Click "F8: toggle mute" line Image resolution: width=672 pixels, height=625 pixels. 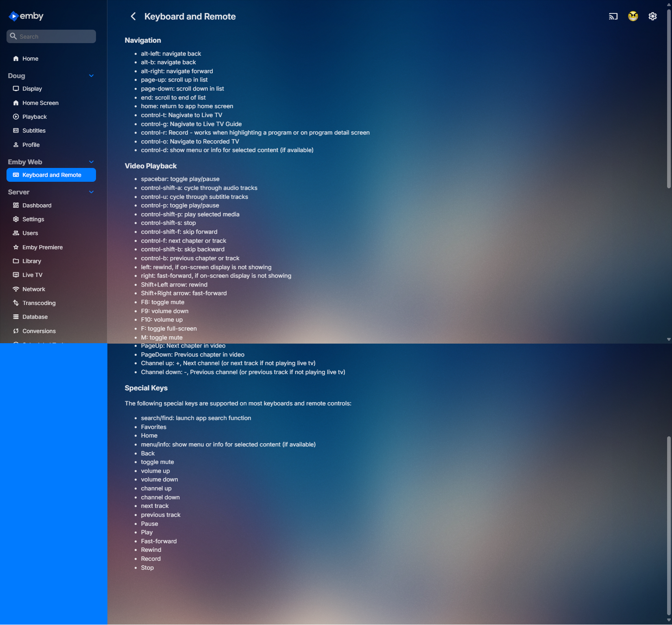coord(163,302)
